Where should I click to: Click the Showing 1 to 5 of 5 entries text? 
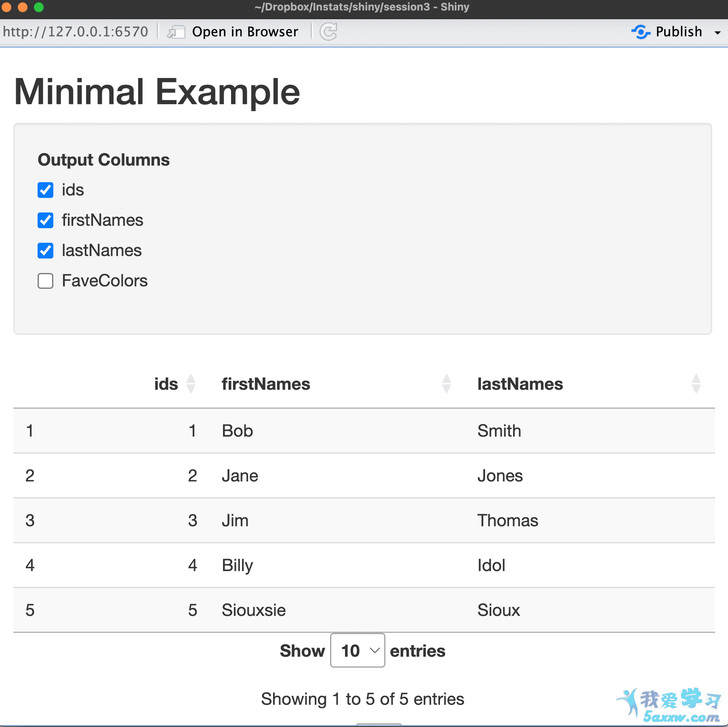362,699
